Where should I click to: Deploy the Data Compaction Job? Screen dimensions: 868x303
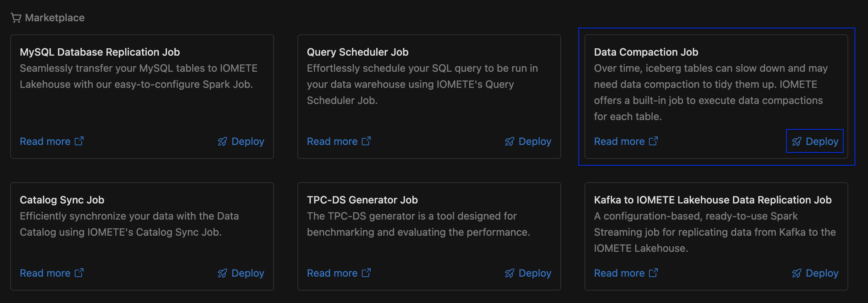point(815,141)
